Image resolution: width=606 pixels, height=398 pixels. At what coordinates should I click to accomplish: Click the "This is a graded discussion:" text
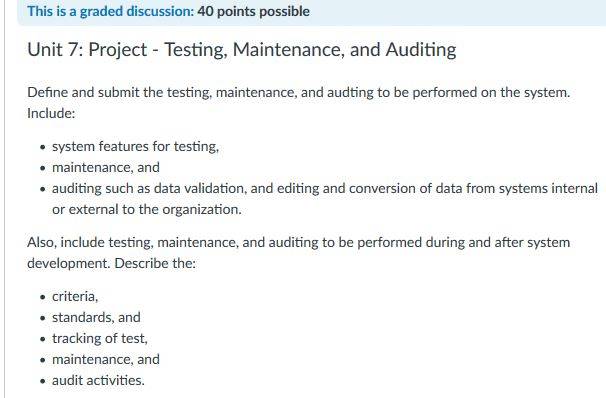coord(111,11)
